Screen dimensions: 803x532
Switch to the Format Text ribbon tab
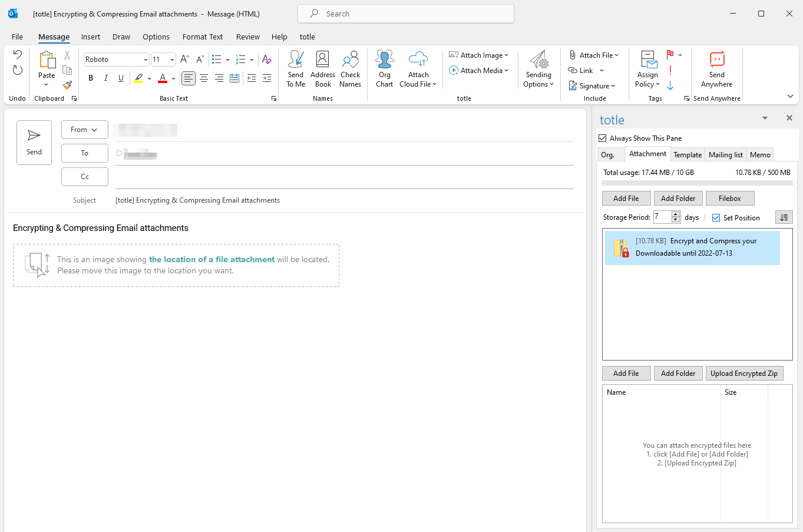pyautogui.click(x=203, y=37)
